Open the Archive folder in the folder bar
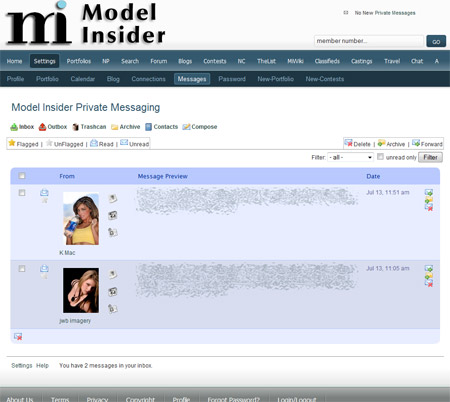The image size is (450, 402). click(126, 127)
